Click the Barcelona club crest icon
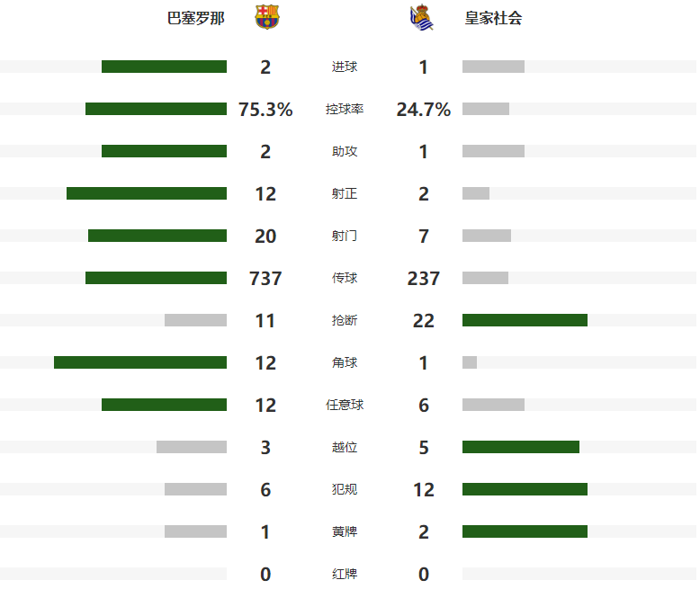700x598 pixels. click(x=266, y=18)
